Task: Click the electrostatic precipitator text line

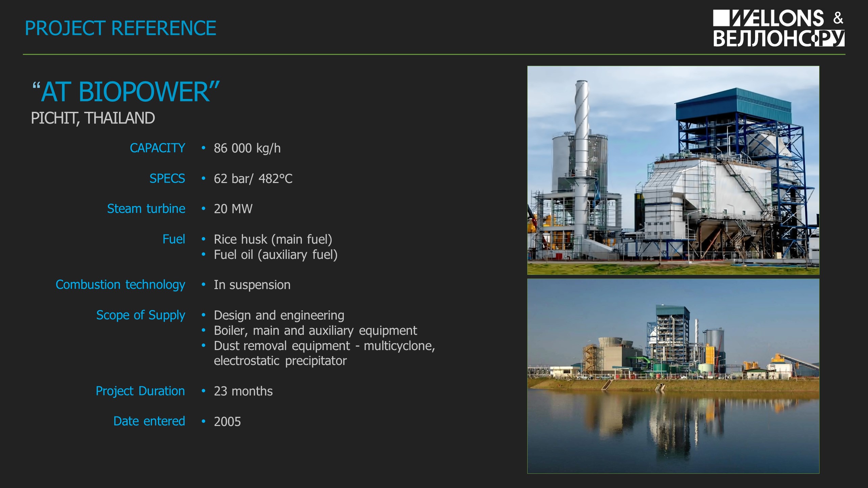Action: (x=280, y=361)
